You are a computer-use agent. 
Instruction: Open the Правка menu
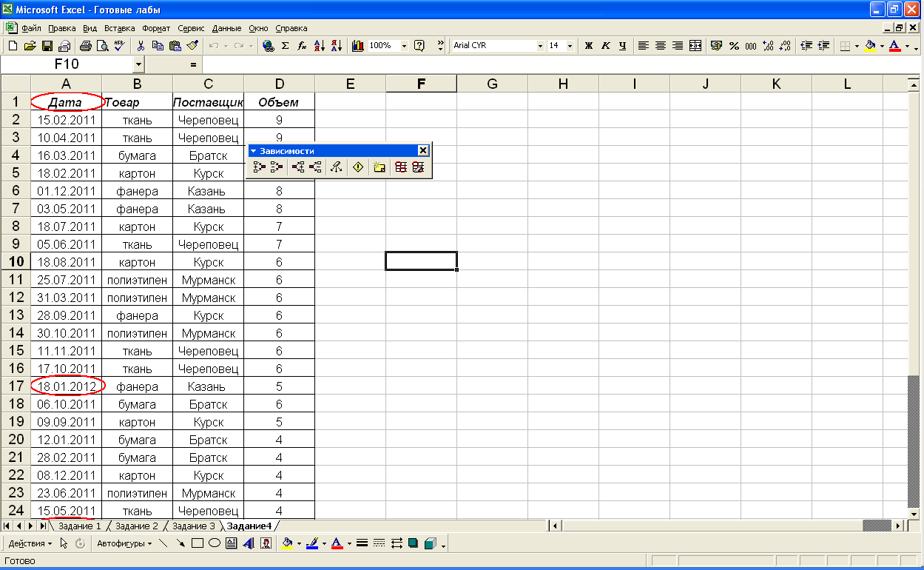click(62, 28)
